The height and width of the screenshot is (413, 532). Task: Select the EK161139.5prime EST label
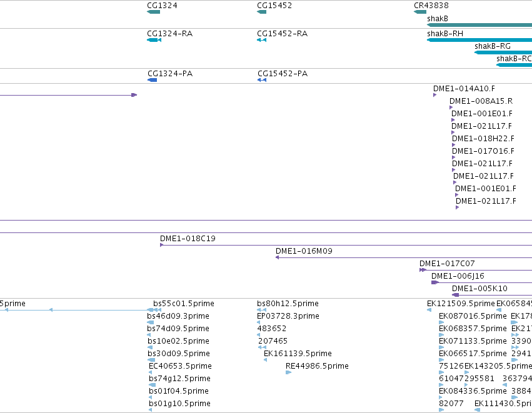298,354
